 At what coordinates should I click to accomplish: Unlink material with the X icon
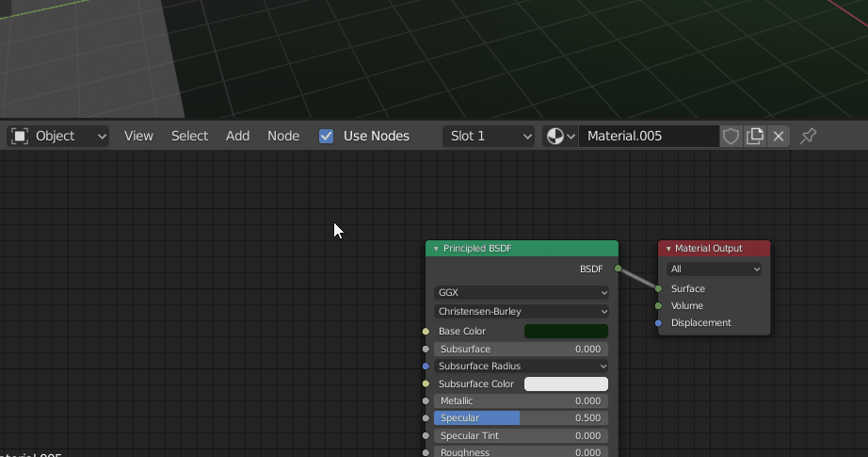point(779,136)
